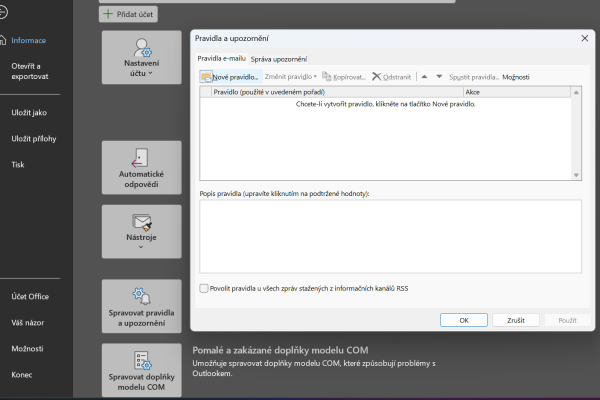This screenshot has width=600, height=400.
Task: Expand the Nástroje dropdown tile
Action: 141,231
